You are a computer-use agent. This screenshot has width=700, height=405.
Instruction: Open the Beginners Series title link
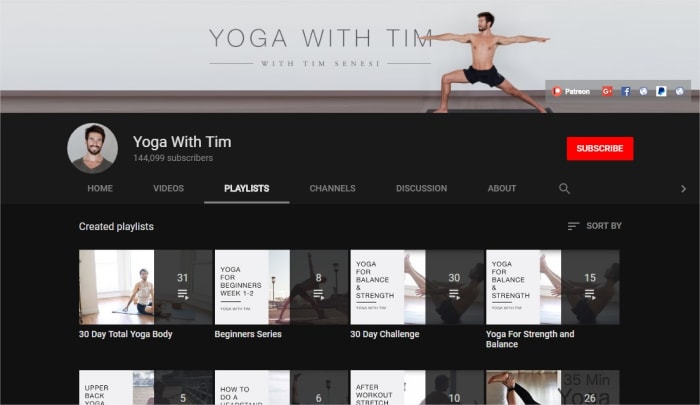(x=248, y=334)
